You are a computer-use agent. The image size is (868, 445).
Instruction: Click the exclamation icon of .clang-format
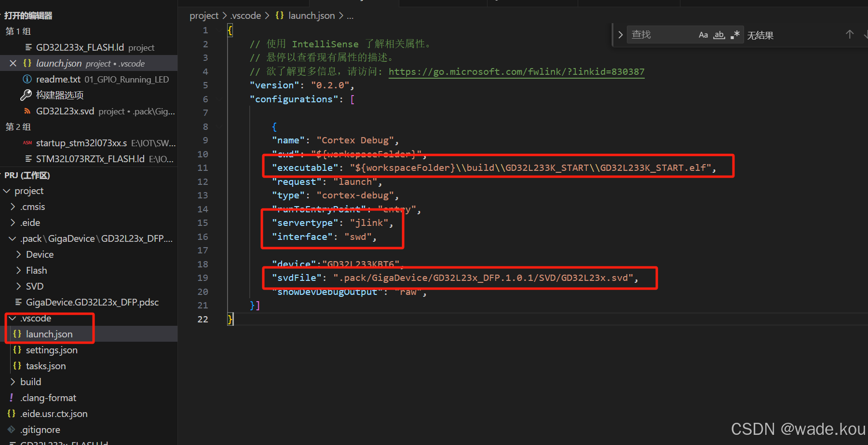pos(12,398)
